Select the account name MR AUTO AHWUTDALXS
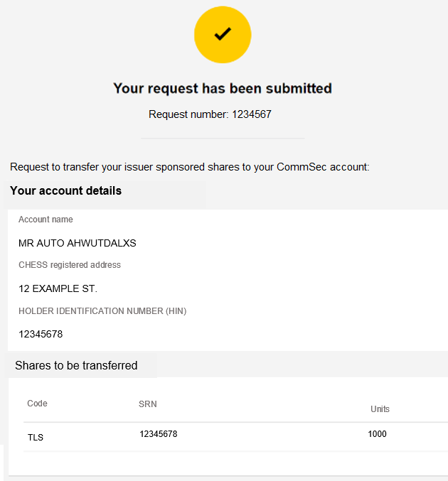This screenshot has height=481, width=448. pos(77,243)
